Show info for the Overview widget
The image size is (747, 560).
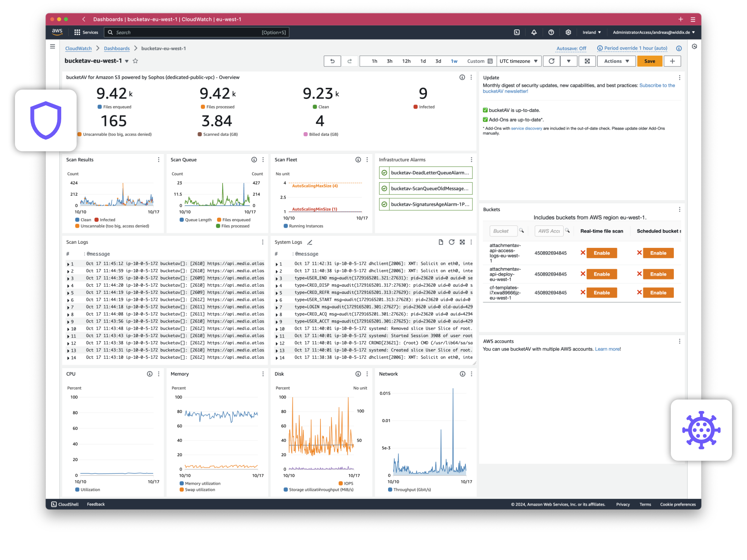pos(462,77)
